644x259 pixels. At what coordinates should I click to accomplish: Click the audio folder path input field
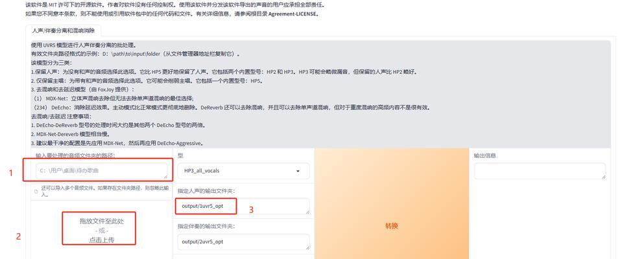click(101, 171)
